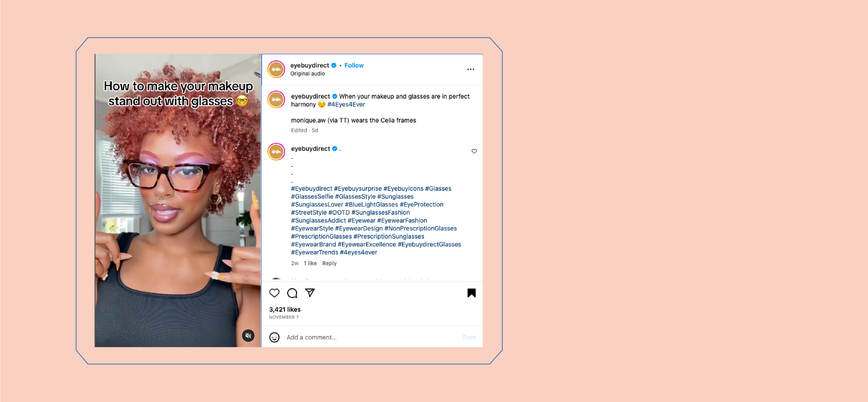Viewport: 868px width, 402px height.
Task: Open comments via speech bubble icon
Action: 292,293
